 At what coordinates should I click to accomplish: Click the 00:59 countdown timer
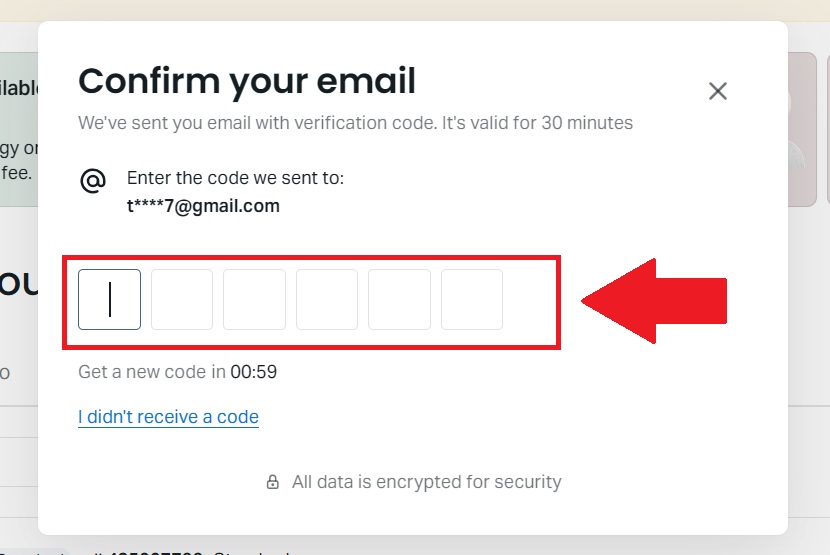(x=254, y=372)
